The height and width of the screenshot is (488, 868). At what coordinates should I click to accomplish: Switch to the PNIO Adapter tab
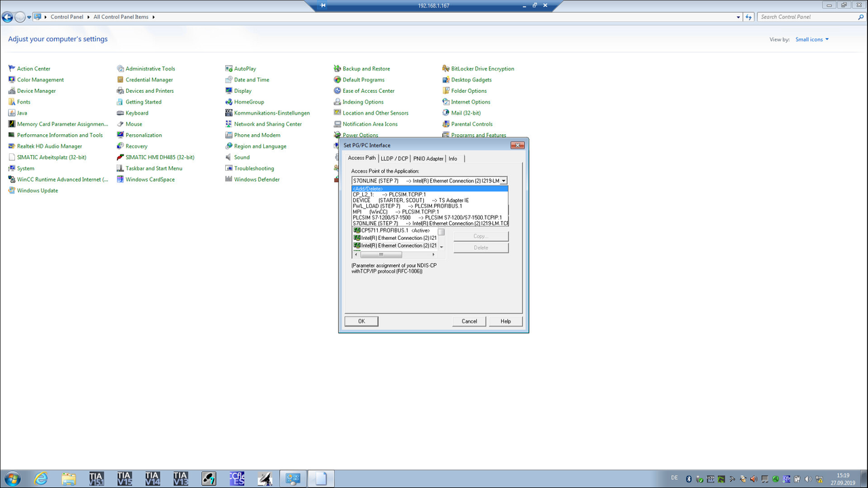[428, 159]
